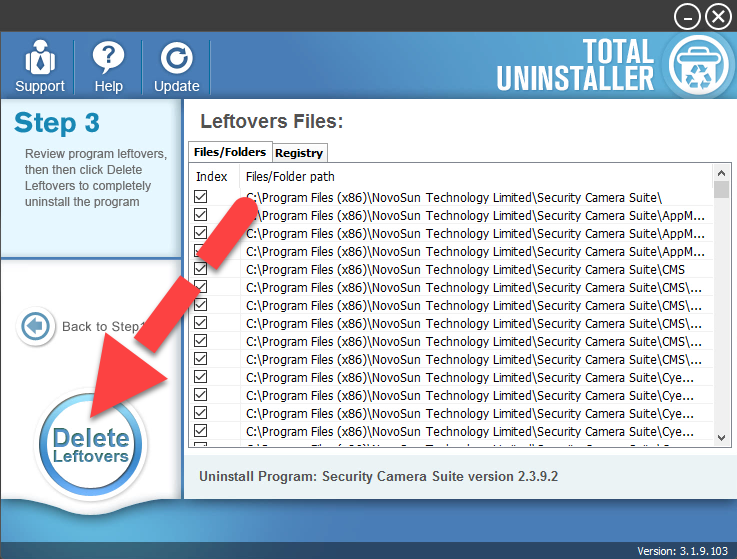Click the Delete Leftovers button
Screen dimensions: 737x559
pyautogui.click(x=91, y=445)
